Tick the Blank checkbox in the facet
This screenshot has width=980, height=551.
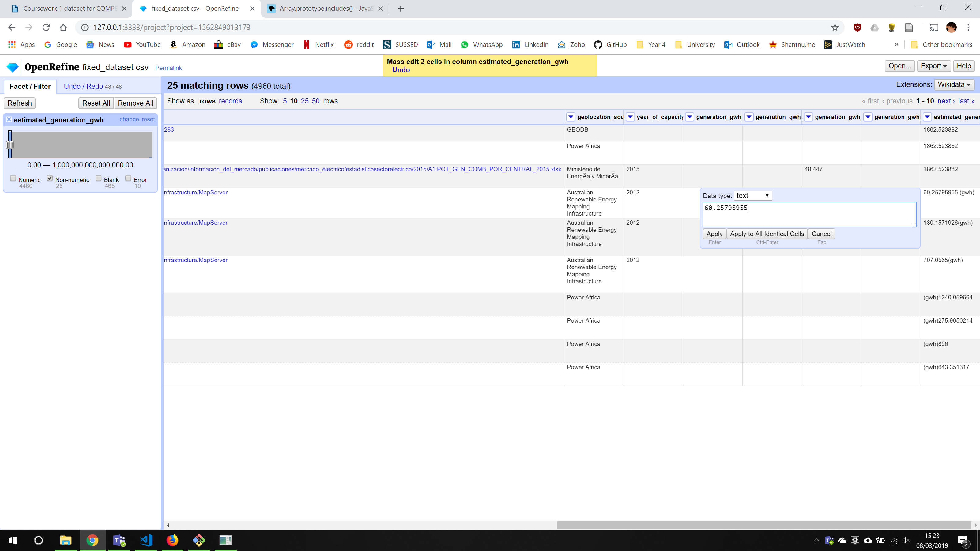99,178
